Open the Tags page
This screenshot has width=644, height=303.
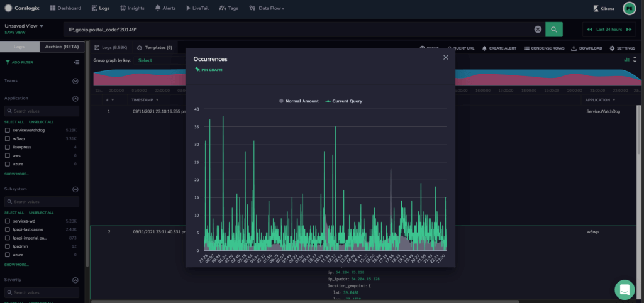[x=229, y=8]
